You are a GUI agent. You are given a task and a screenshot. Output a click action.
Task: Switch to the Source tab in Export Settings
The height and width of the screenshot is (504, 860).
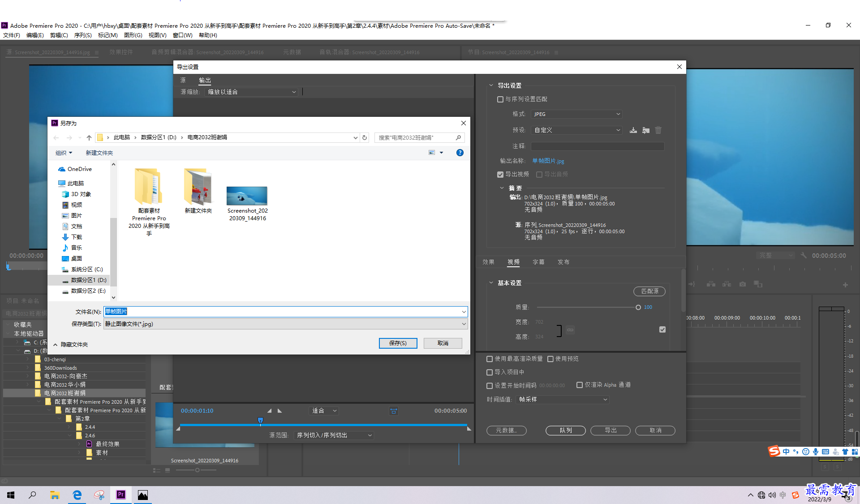(x=183, y=80)
